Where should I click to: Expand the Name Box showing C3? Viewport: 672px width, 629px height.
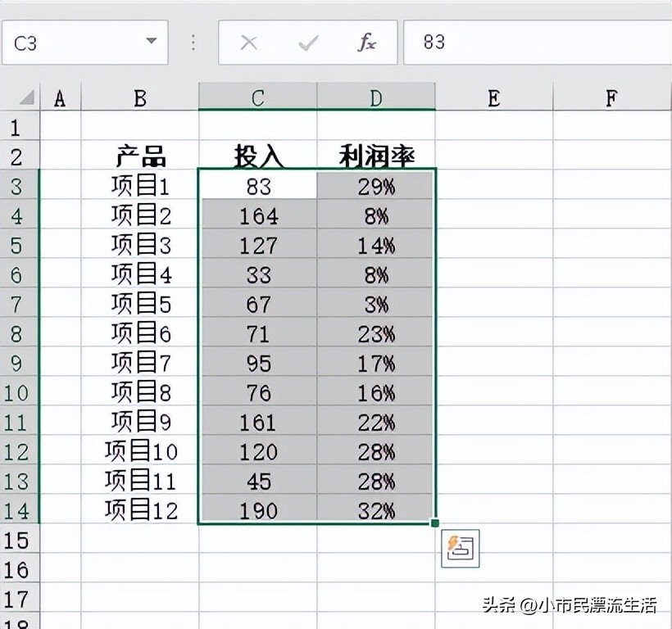coord(82,42)
